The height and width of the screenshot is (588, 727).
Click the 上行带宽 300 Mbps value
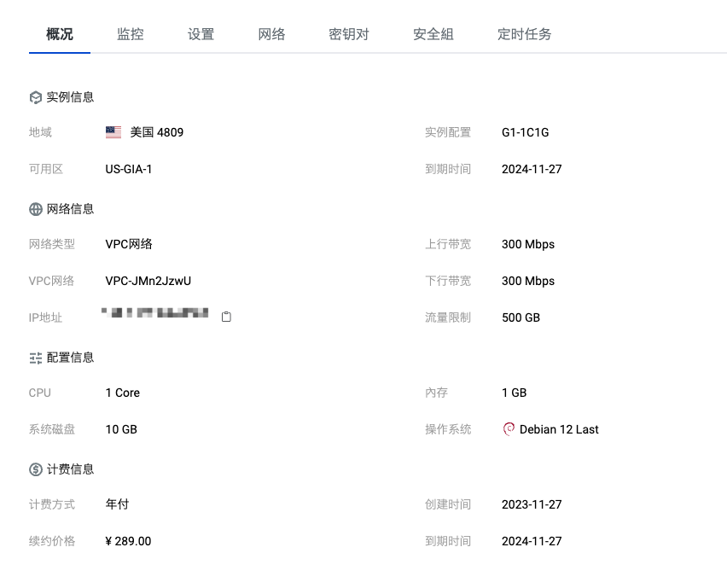tap(528, 244)
